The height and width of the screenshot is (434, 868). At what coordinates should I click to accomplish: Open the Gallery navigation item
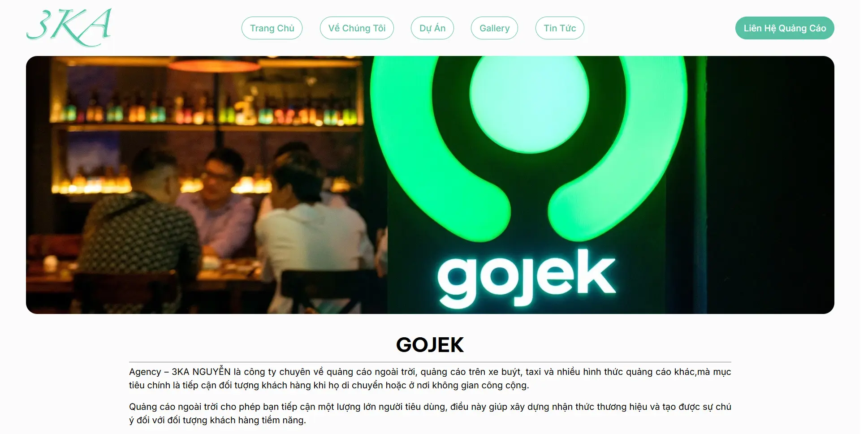[494, 28]
